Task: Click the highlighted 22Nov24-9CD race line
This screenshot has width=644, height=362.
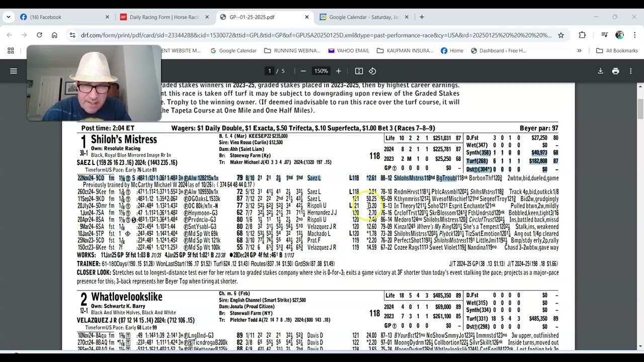Action: click(317, 178)
